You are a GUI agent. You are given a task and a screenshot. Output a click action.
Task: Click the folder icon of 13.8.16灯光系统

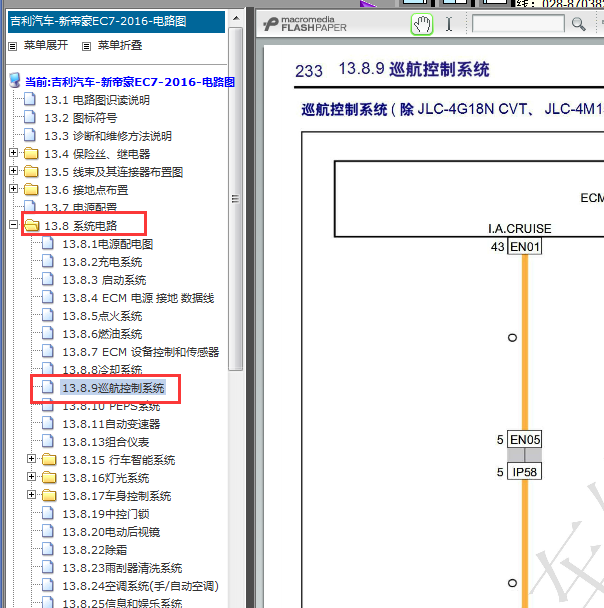(49, 478)
